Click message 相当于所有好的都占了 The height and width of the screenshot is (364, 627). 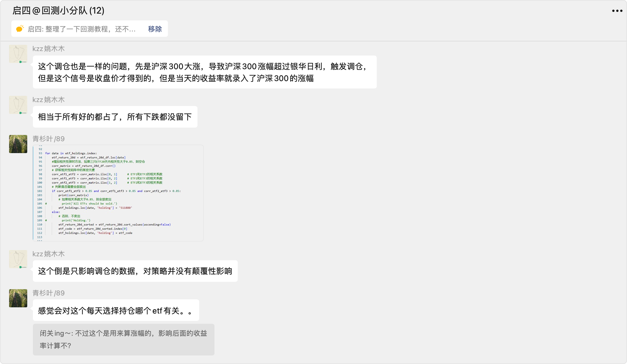115,117
